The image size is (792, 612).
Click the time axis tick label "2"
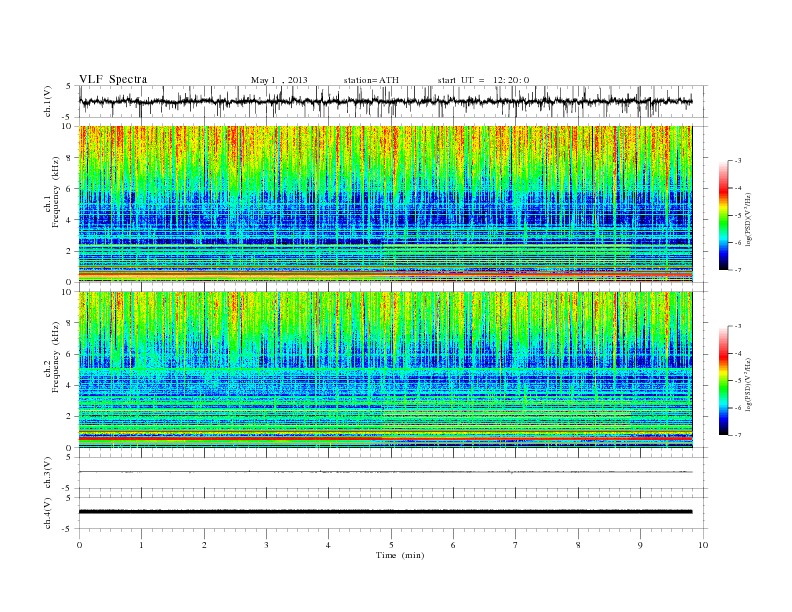[x=204, y=545]
